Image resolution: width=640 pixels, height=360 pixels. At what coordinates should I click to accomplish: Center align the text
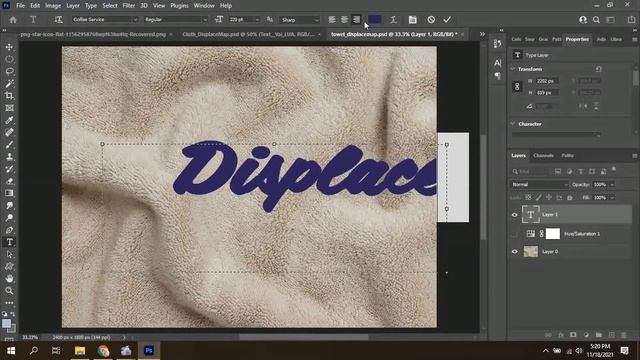point(344,20)
